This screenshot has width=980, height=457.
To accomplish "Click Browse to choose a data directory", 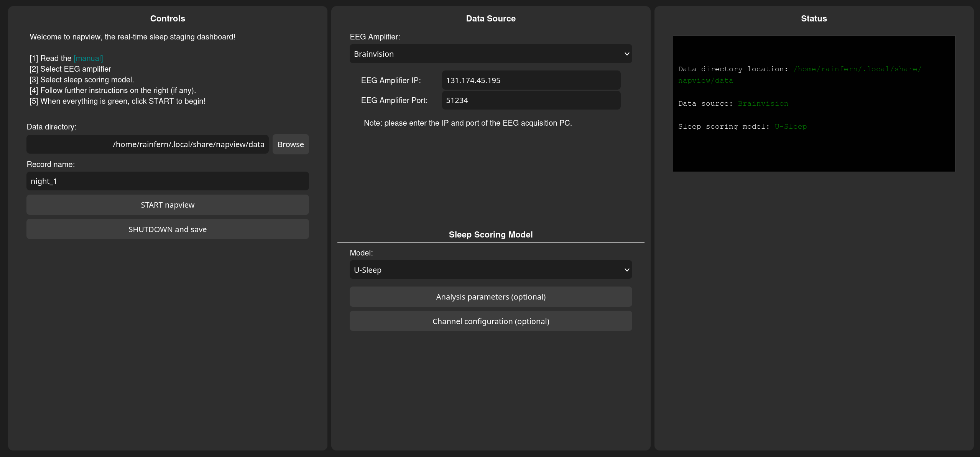I will [x=290, y=144].
